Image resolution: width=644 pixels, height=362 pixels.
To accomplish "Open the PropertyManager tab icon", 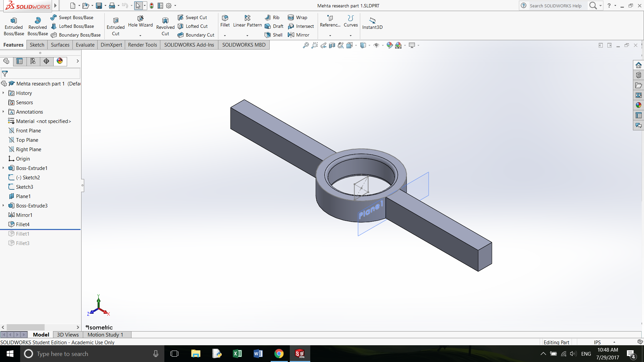I will (x=19, y=61).
